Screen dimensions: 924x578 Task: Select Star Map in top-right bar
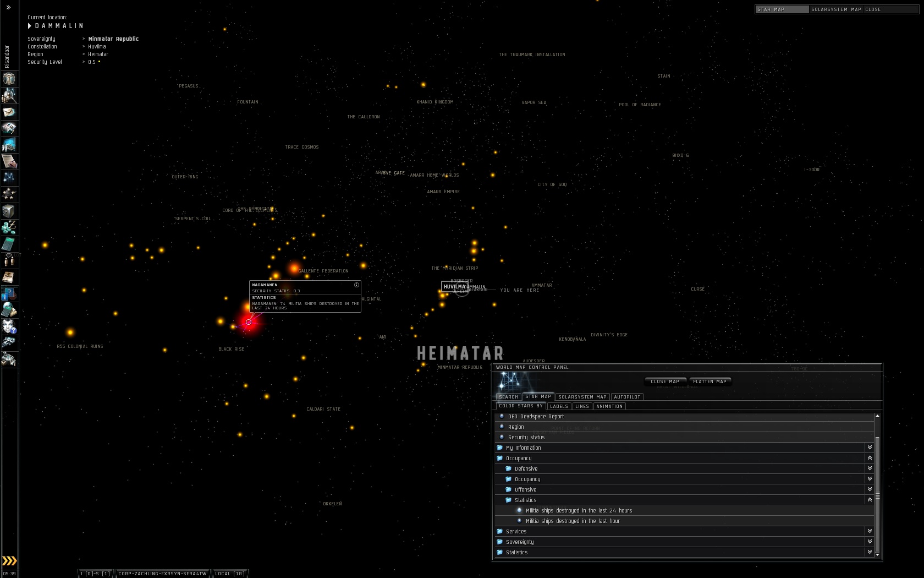click(x=782, y=9)
